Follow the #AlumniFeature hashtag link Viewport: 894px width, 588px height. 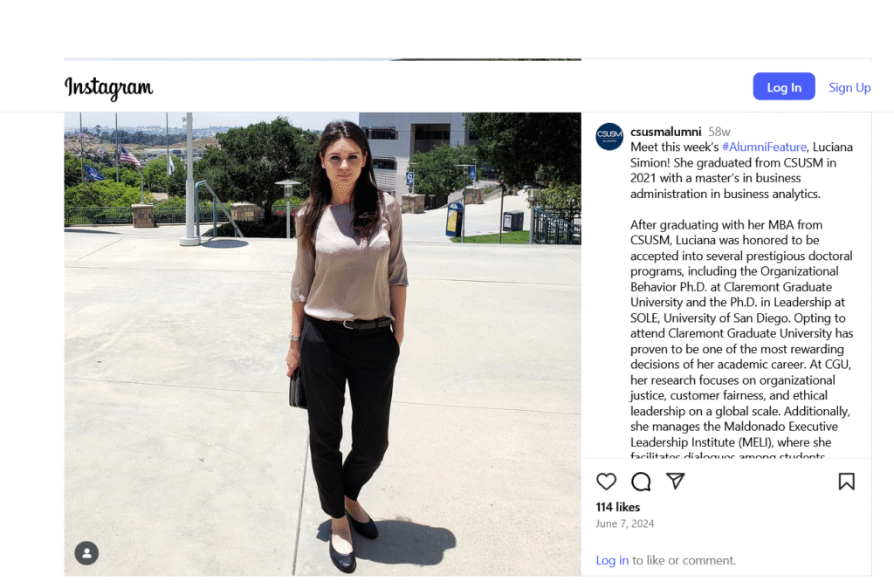click(764, 147)
